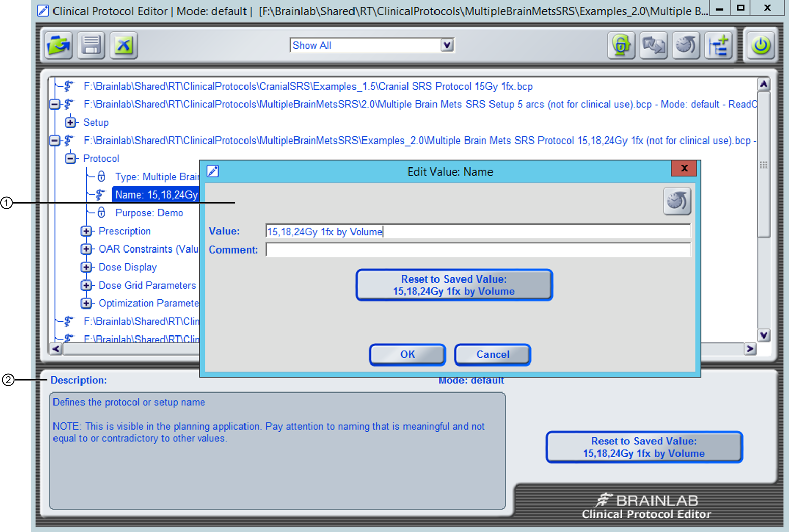Click Brainlab icon of Multiple Brain Mets SRS Setup row
The width and height of the screenshot is (789, 532).
click(69, 104)
